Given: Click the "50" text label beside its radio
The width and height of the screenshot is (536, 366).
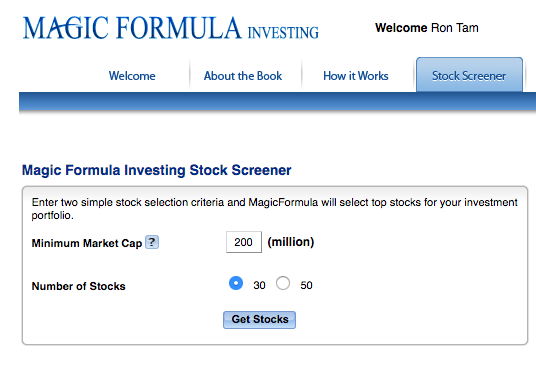Looking at the screenshot, I should (306, 285).
